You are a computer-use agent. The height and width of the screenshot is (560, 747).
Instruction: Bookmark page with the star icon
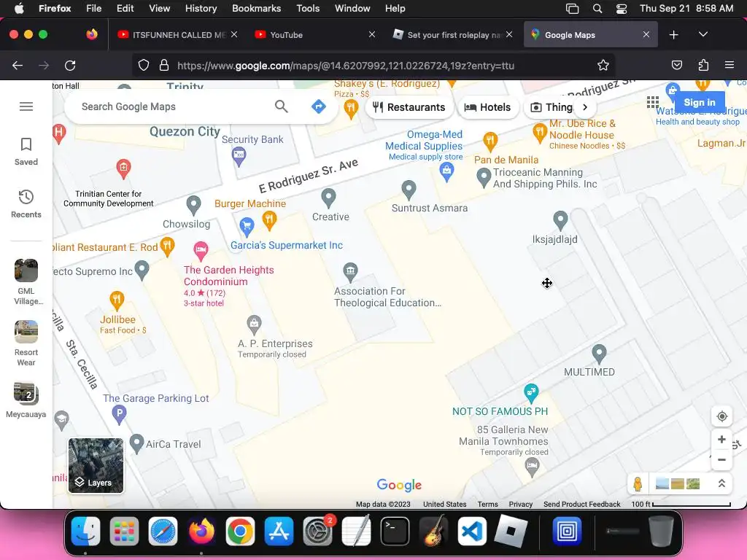click(603, 66)
